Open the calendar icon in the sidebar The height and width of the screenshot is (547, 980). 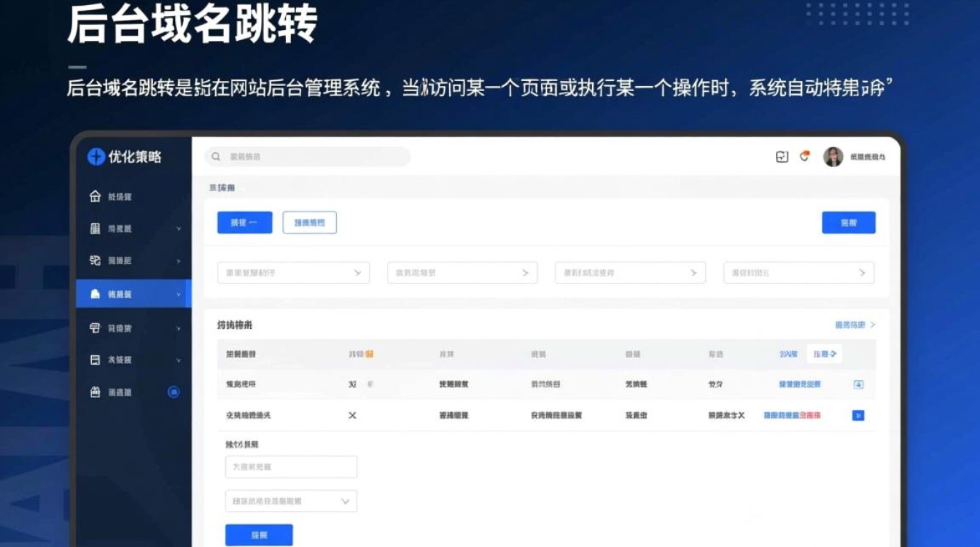click(94, 360)
